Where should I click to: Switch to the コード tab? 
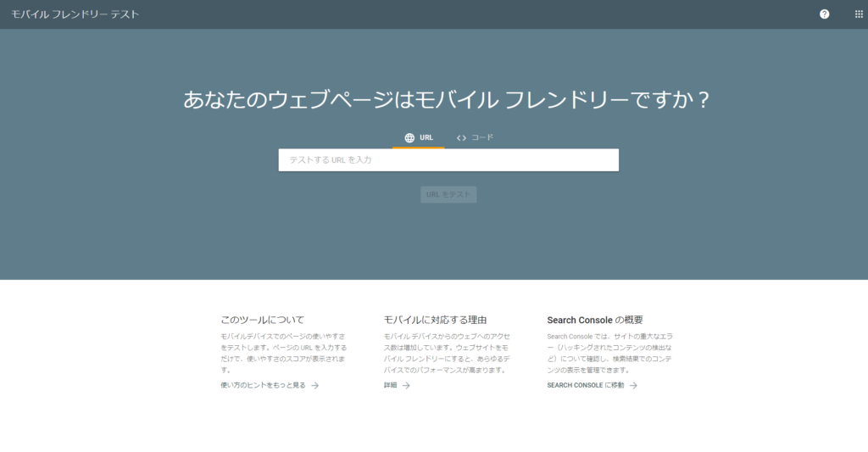475,138
